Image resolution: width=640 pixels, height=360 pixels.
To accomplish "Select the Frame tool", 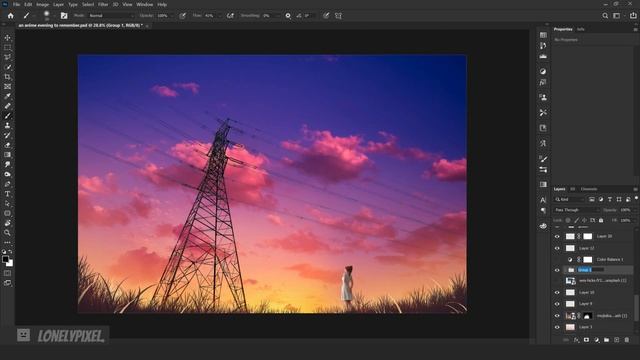I will click(x=7, y=87).
